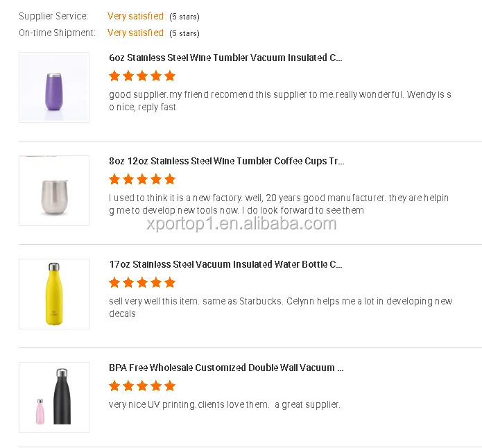
Task: Click fifth star of 8oz 12oz tumbler rating
Action: [170, 179]
